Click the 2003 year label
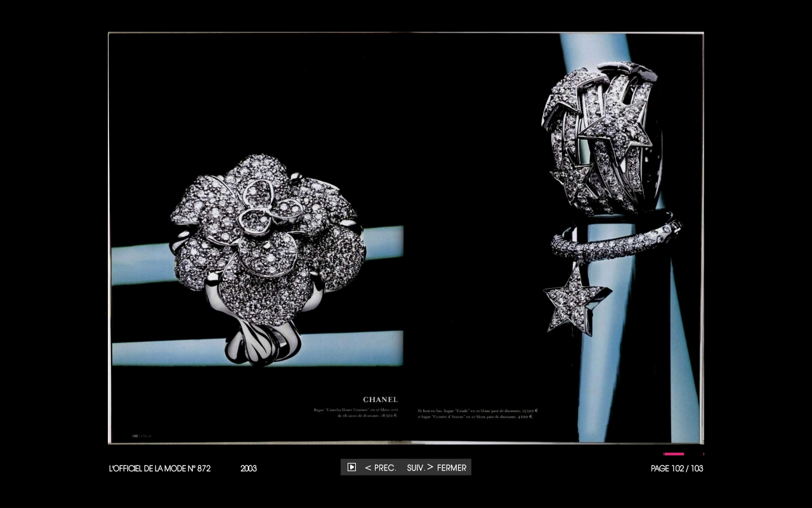 (249, 469)
